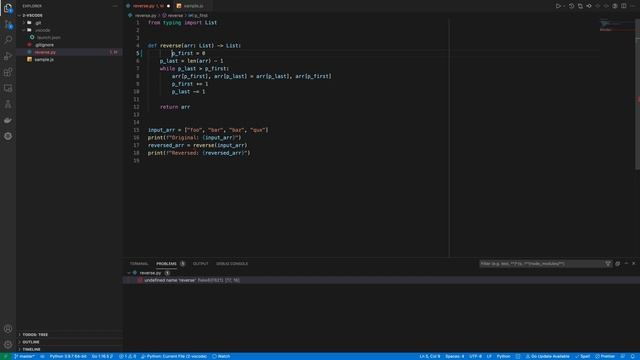The height and width of the screenshot is (360, 640).
Task: Open notifications bell in status bar
Action: tap(633, 356)
